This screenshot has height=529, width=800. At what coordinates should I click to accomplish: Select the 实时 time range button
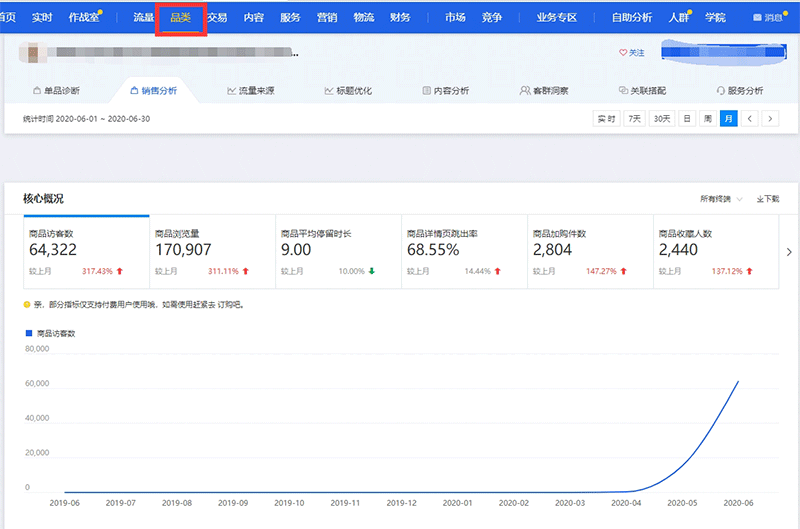coord(607,118)
